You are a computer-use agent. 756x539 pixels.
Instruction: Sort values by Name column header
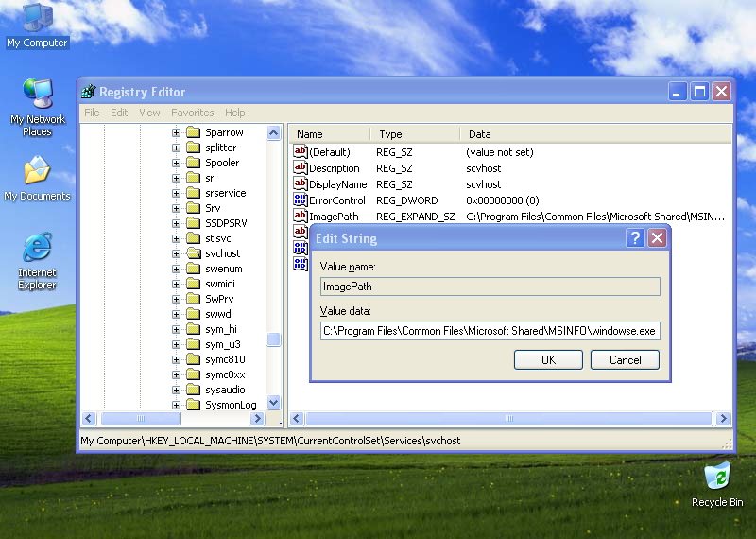(x=330, y=134)
